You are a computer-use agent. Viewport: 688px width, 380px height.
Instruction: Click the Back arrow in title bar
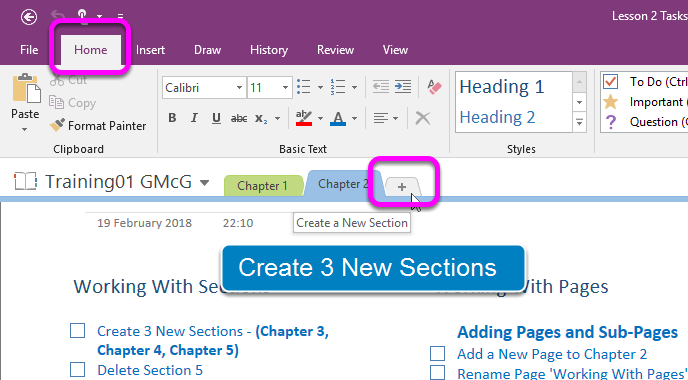(x=29, y=18)
